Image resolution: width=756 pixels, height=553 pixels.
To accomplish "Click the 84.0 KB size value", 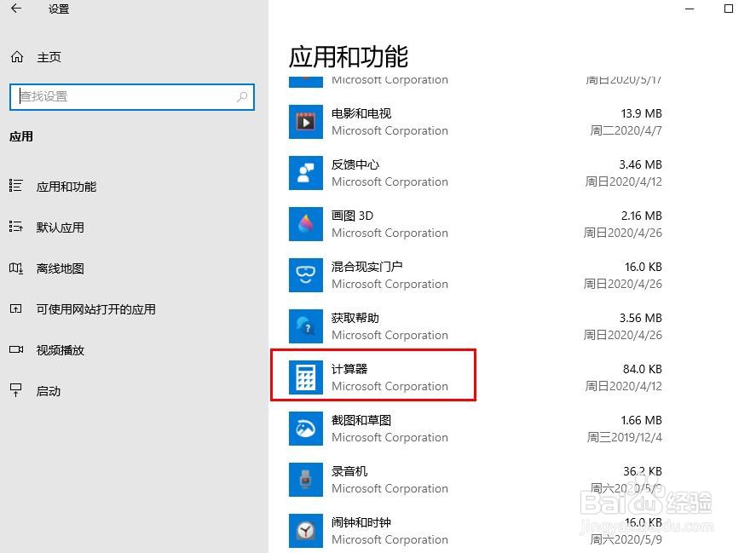I will [x=642, y=369].
